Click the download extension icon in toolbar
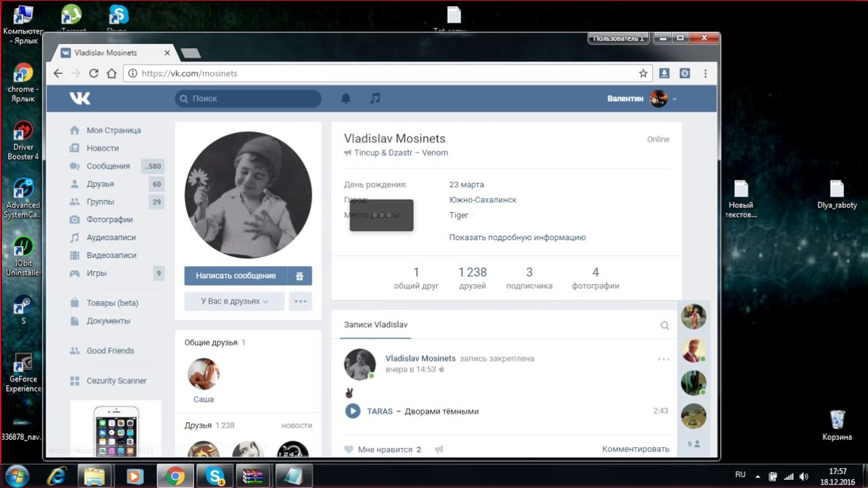 [x=665, y=73]
